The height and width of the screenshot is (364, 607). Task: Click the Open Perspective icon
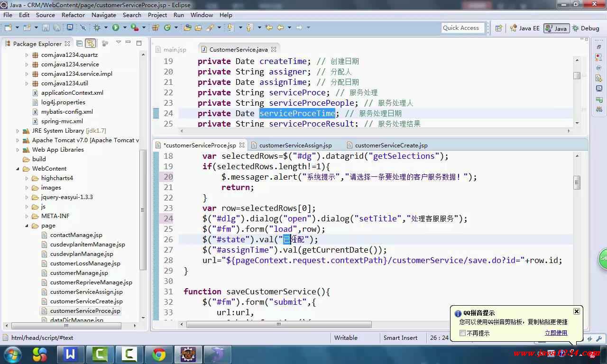pos(498,28)
